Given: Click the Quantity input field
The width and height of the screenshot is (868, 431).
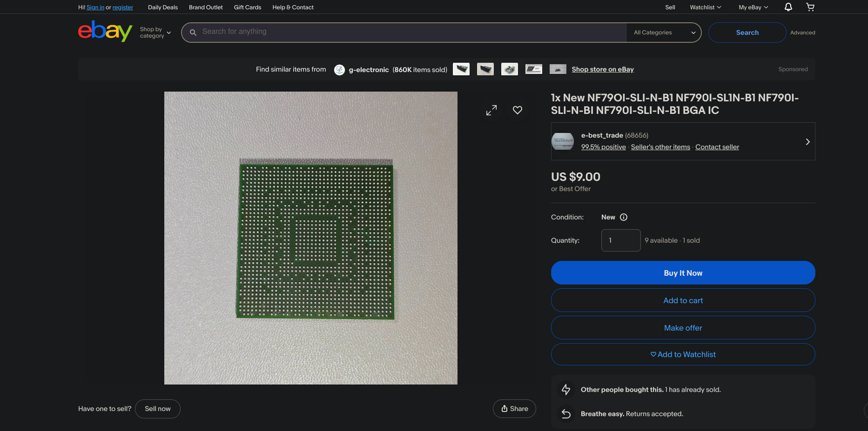Looking at the screenshot, I should tap(620, 240).
